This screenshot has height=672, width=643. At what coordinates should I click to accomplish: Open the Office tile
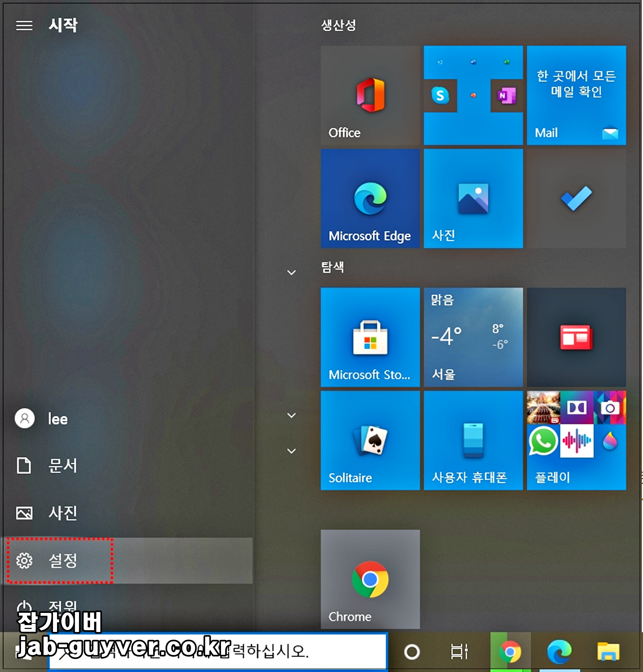pyautogui.click(x=370, y=95)
